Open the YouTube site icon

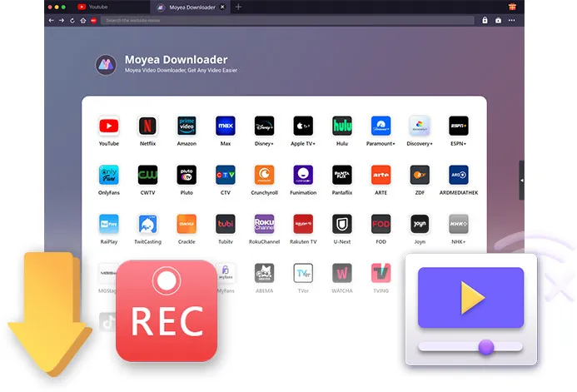(x=109, y=127)
